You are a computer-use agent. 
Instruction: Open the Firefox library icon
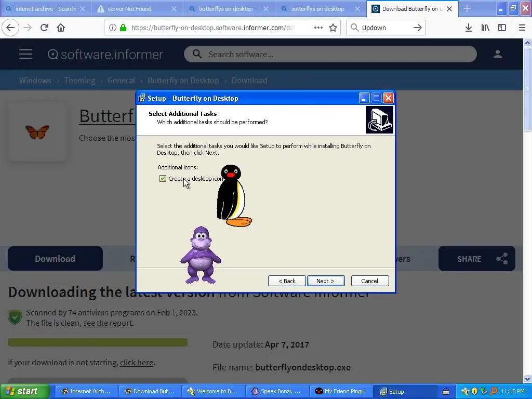(x=485, y=28)
